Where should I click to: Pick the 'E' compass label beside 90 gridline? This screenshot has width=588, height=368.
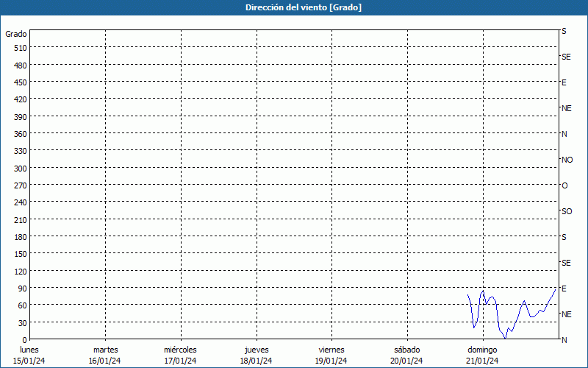click(564, 289)
